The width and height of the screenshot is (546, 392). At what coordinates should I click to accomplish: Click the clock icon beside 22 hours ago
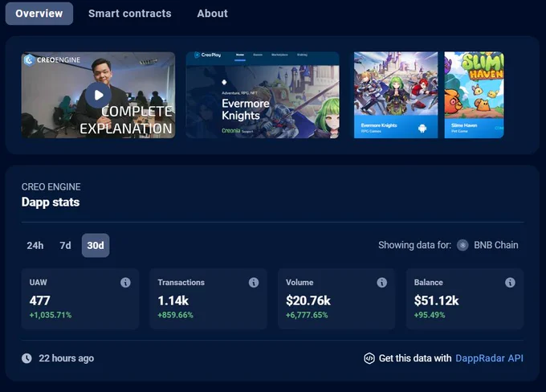pyautogui.click(x=26, y=358)
